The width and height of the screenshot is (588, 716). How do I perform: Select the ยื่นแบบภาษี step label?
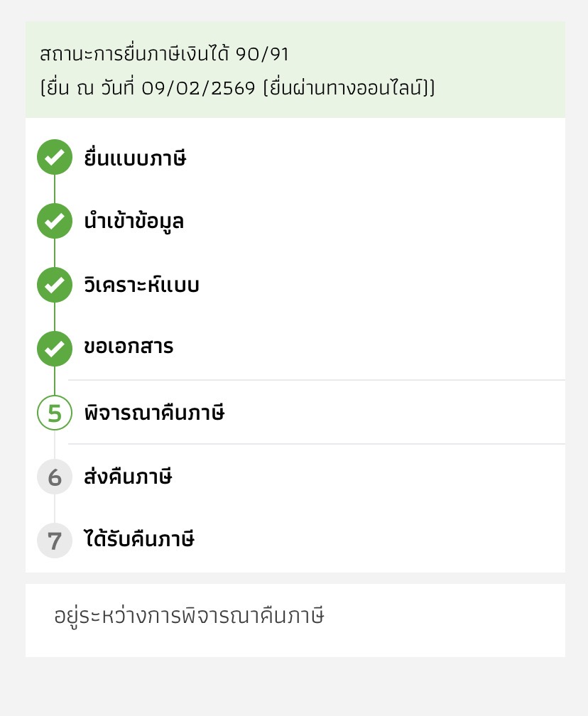(135, 158)
